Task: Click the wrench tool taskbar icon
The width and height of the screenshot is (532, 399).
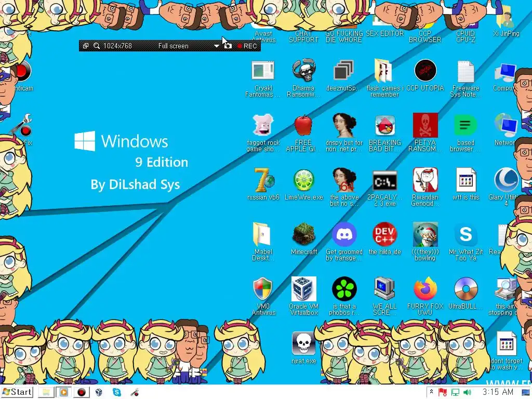Action: [x=135, y=392]
